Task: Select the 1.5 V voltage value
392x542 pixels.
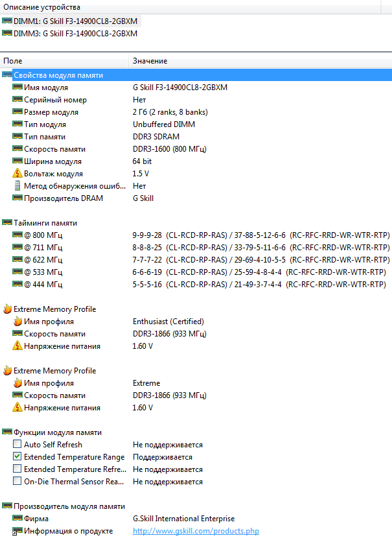Action: (x=141, y=174)
